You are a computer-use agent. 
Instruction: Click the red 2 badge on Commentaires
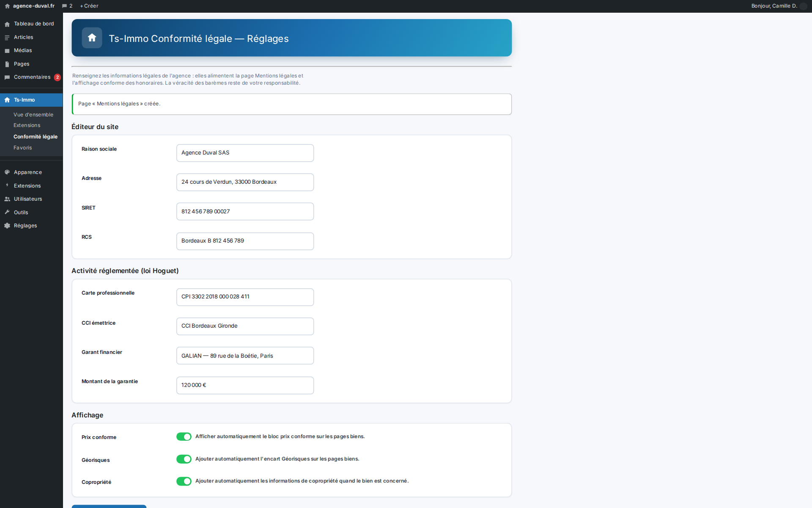[58, 77]
